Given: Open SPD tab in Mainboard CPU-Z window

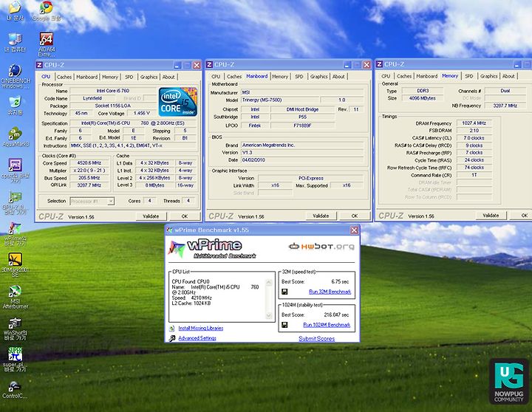Looking at the screenshot, I should click(x=299, y=77).
